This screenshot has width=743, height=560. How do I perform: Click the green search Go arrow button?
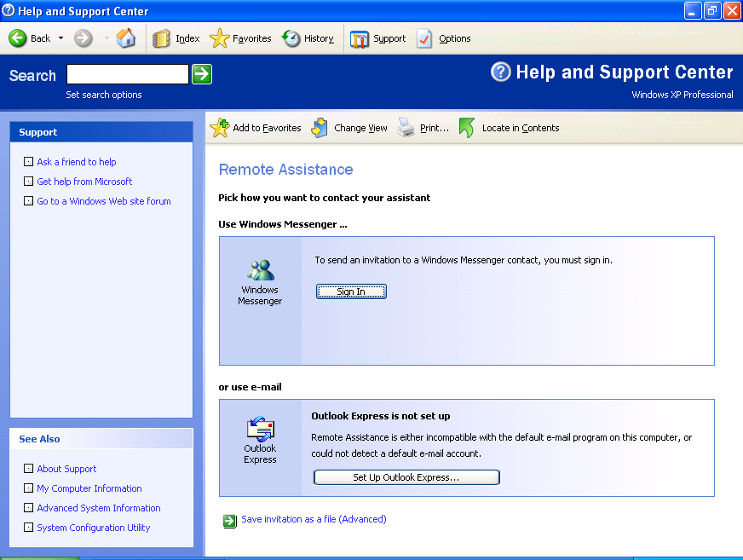[x=202, y=74]
